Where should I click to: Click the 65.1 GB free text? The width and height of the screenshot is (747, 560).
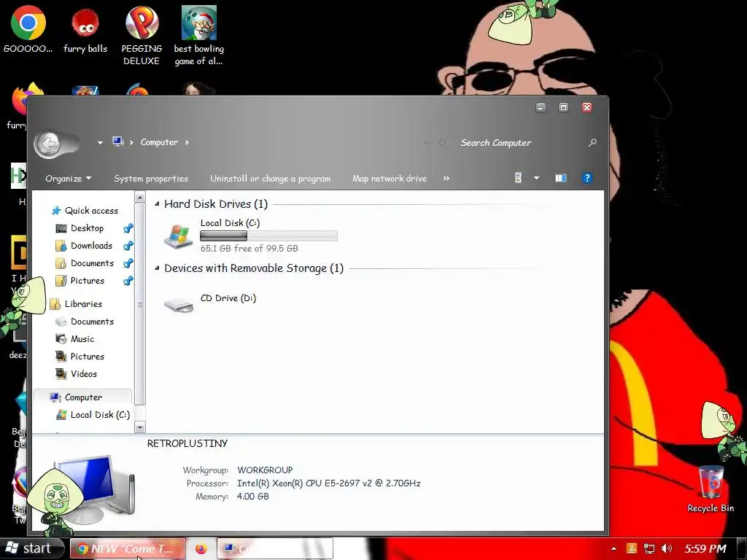click(249, 249)
